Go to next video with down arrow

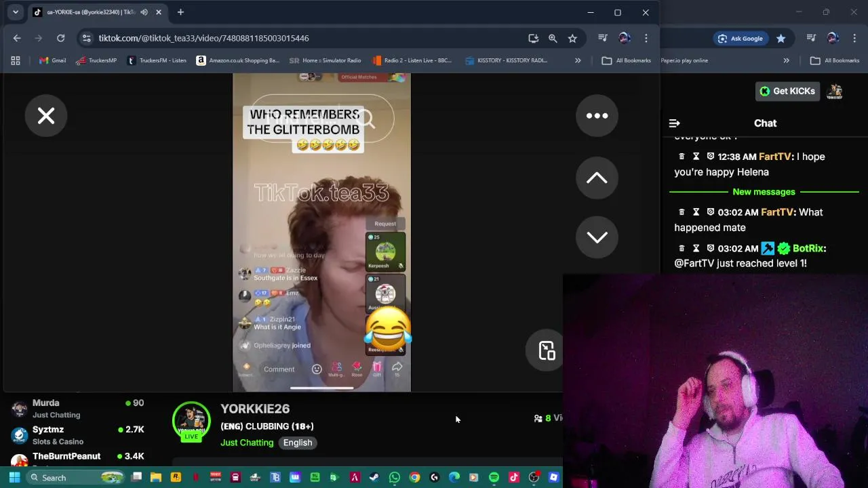click(x=597, y=237)
